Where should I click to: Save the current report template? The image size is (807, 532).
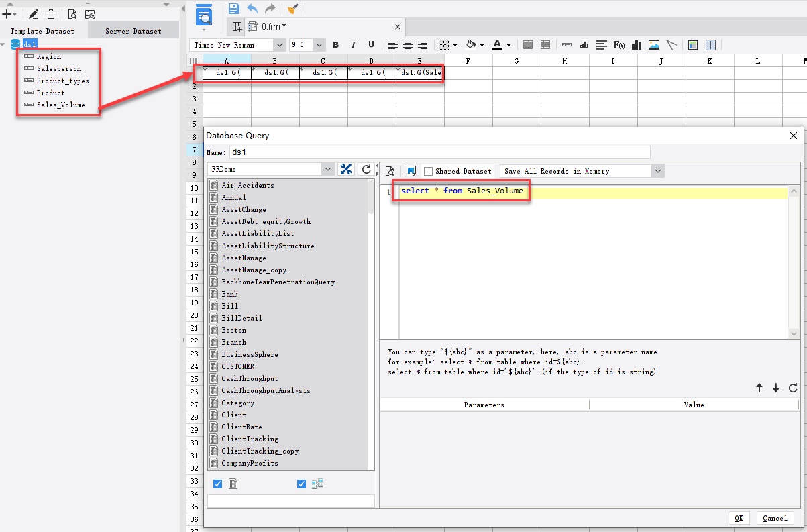234,7
